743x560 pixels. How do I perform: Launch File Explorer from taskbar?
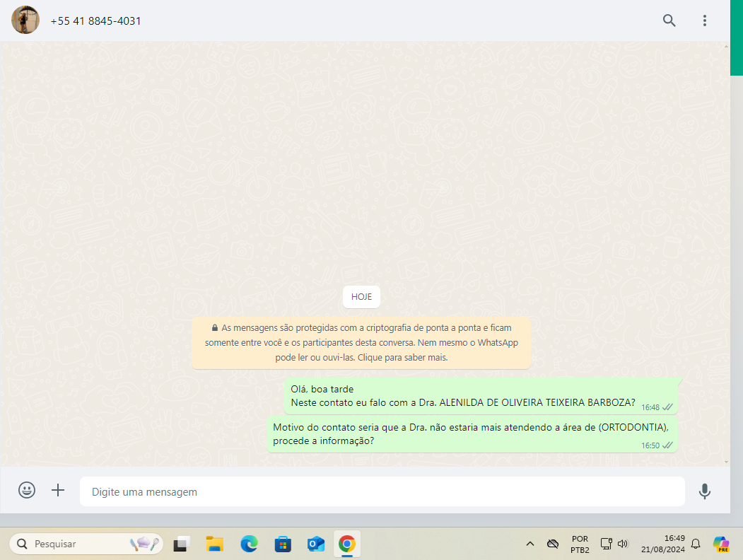point(215,544)
